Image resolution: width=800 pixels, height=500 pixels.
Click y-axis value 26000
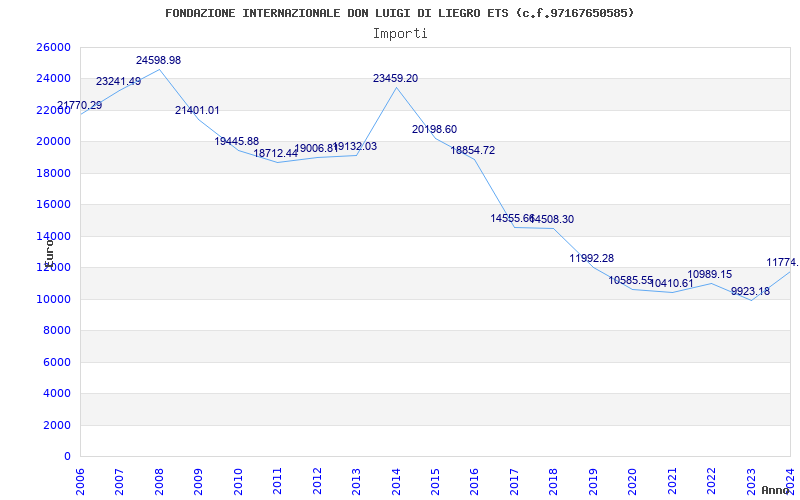point(53,47)
